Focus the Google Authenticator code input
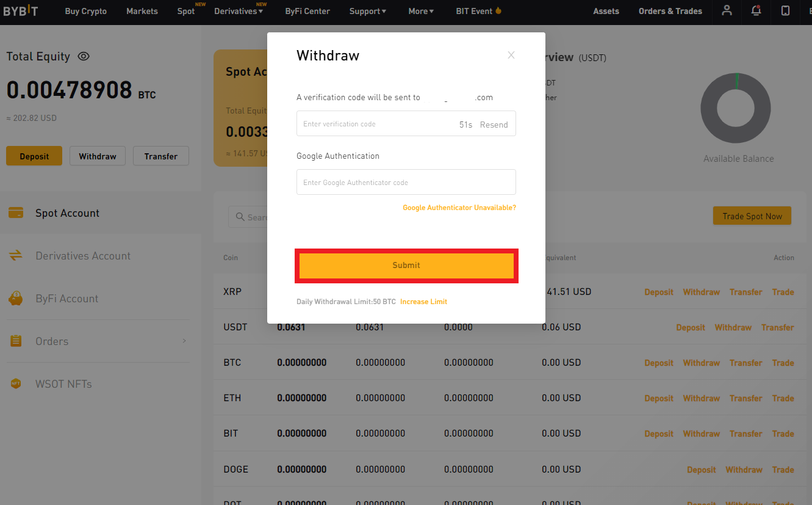This screenshot has height=505, width=812. click(x=406, y=182)
